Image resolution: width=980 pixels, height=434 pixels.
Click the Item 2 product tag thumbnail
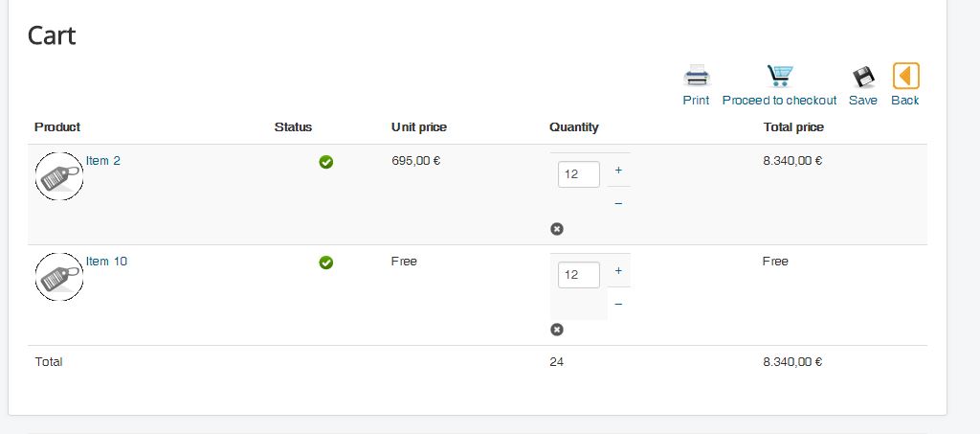[59, 176]
